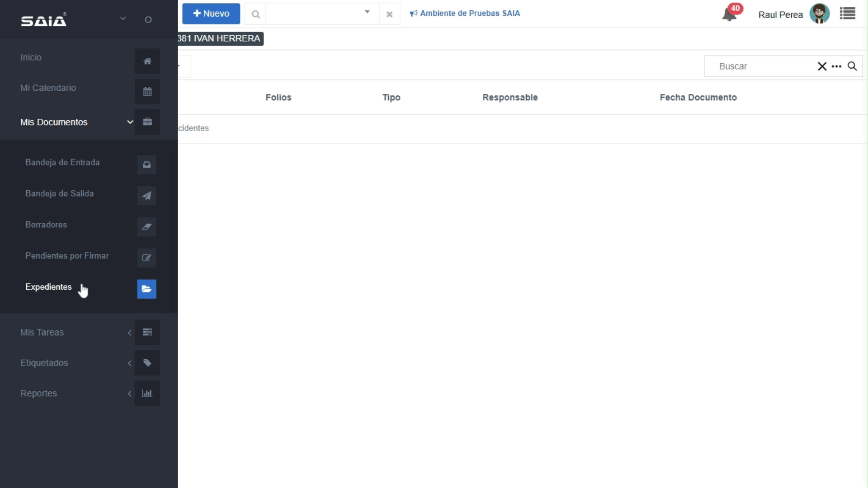Open the top-right list menu icon
This screenshot has height=488, width=868.
pos(847,14)
